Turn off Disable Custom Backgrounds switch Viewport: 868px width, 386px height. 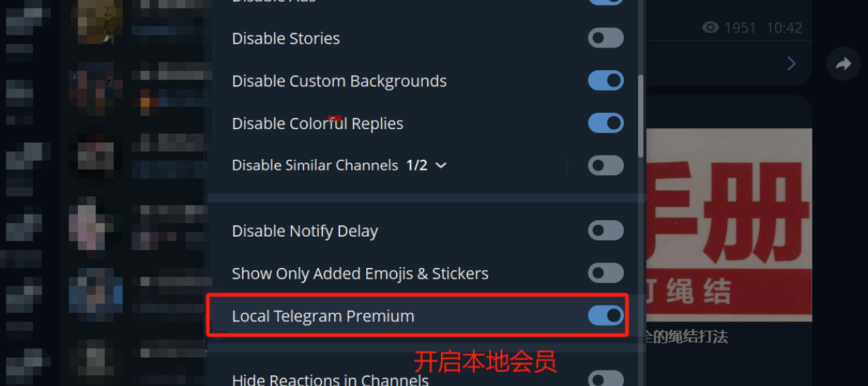click(606, 80)
